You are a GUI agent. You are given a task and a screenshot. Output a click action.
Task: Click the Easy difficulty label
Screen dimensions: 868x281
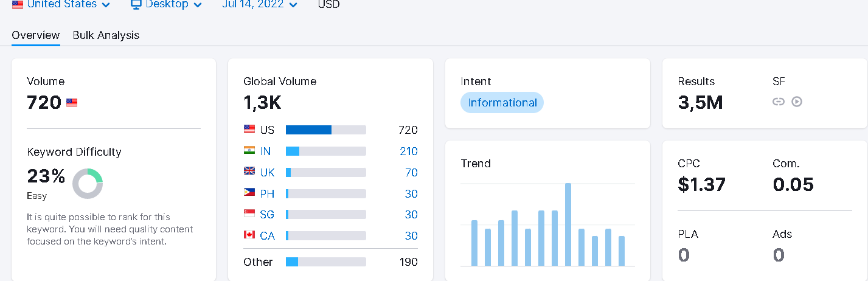pos(36,196)
